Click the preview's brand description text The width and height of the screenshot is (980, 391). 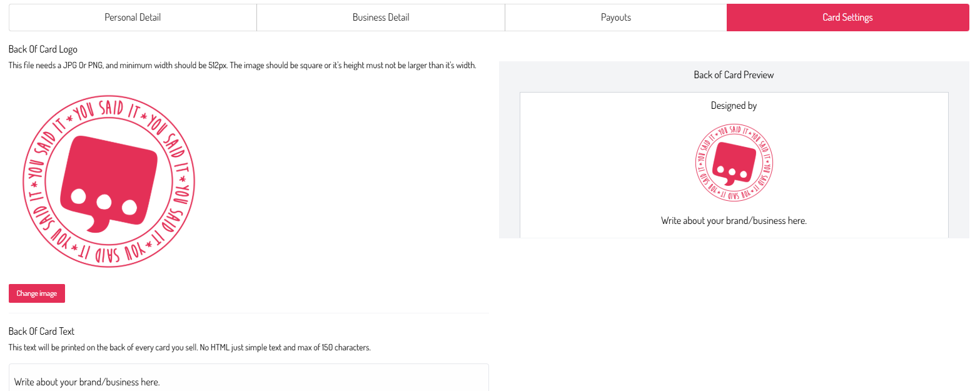734,221
